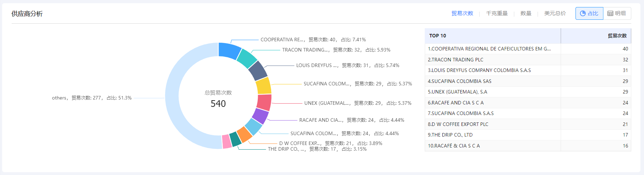The width and height of the screenshot is (644, 175).
Task: Open TRACON TRADING PLC in the table
Action: 455,60
